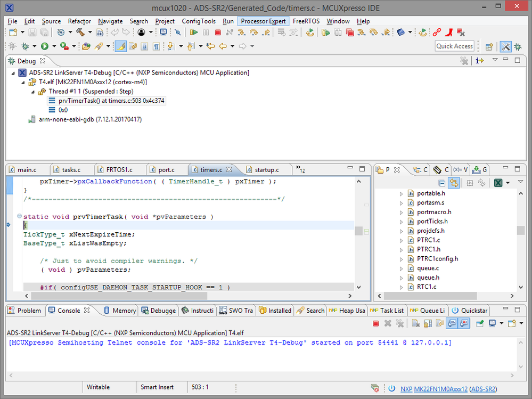
Task: Click the green Run launch icon
Action: click(45, 46)
